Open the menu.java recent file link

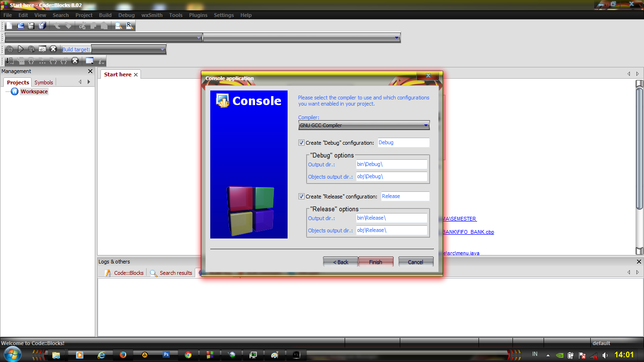pos(462,253)
